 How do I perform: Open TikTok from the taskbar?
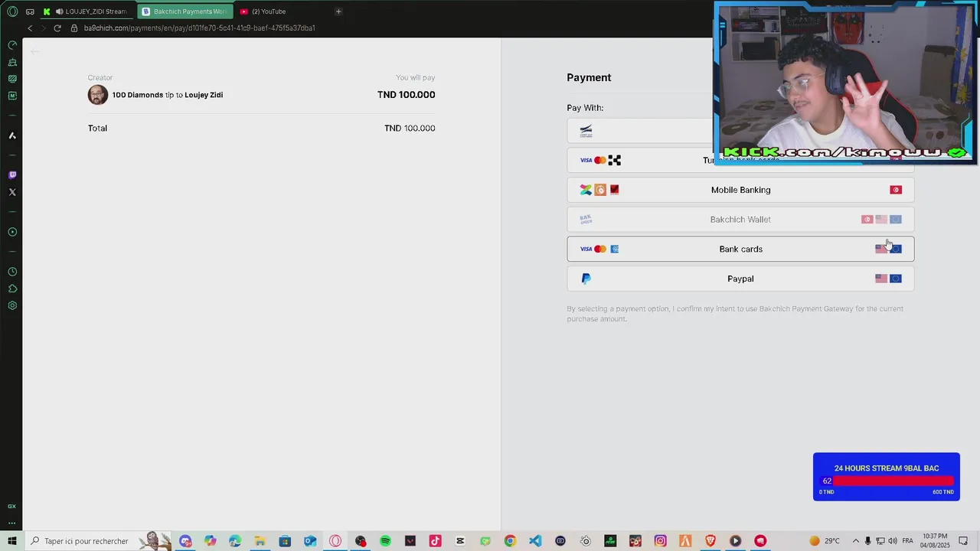click(435, 541)
